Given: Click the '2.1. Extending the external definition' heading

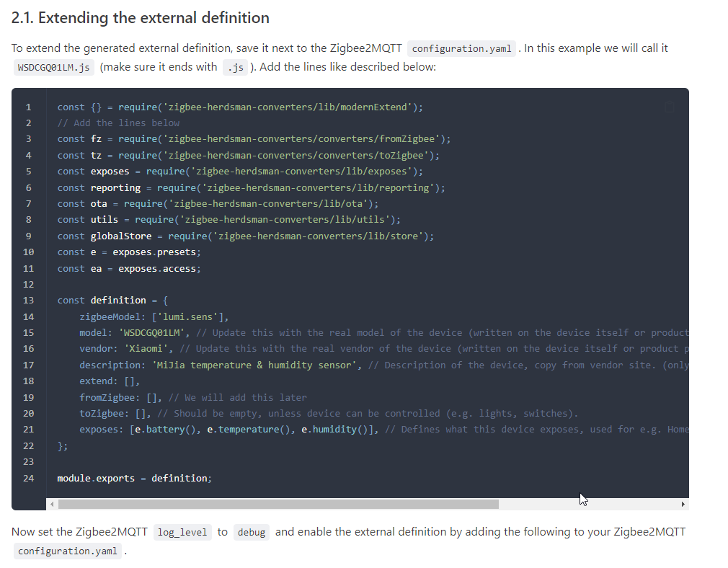Looking at the screenshot, I should [141, 18].
